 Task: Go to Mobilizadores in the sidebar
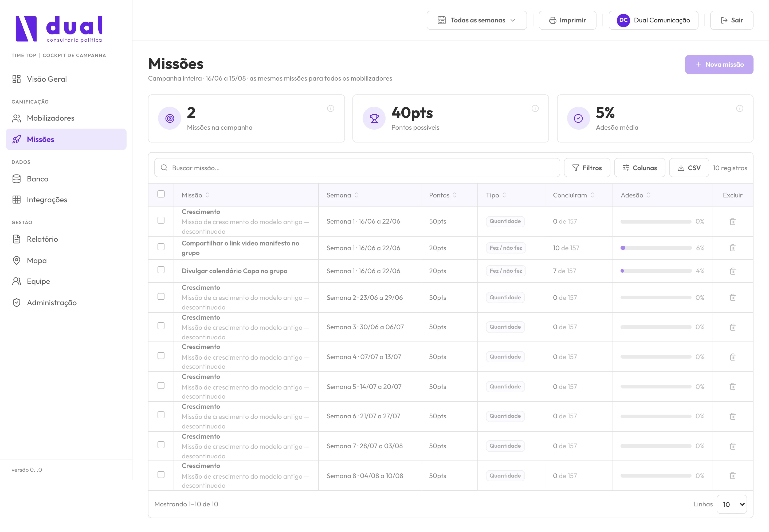point(66,118)
